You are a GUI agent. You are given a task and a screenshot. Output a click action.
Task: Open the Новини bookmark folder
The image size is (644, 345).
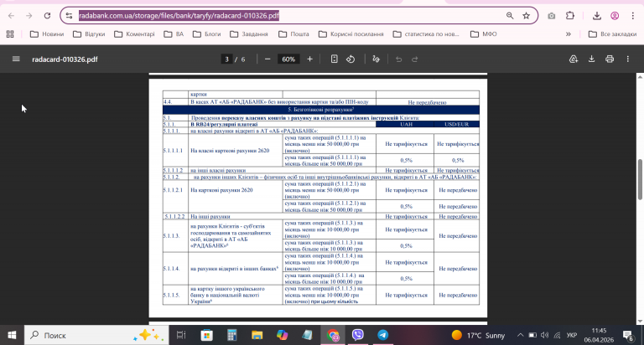[x=47, y=34]
